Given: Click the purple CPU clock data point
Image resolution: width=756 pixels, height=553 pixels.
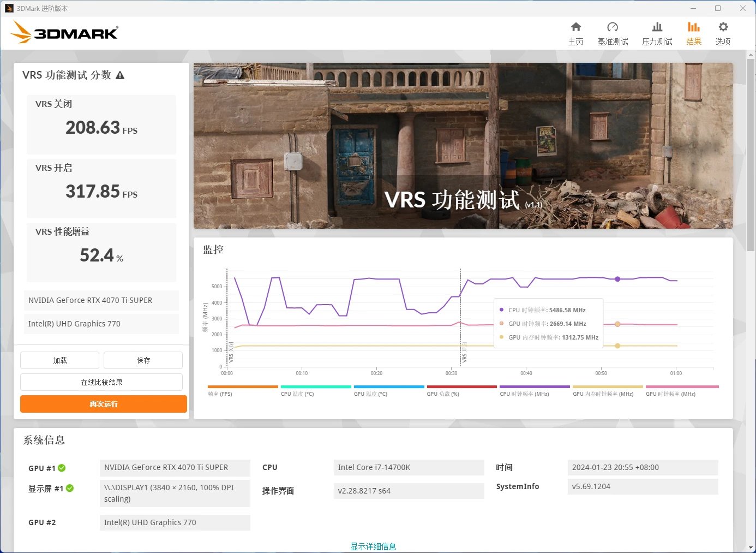Looking at the screenshot, I should point(617,279).
